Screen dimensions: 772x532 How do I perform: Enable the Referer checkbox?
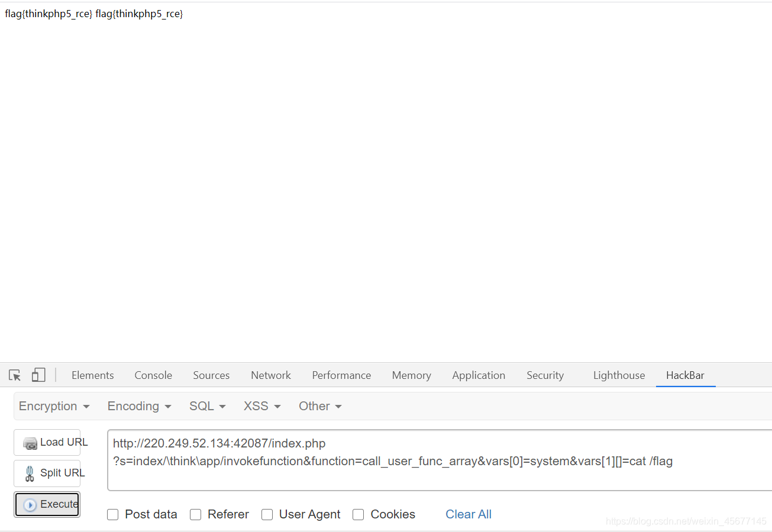tap(195, 514)
